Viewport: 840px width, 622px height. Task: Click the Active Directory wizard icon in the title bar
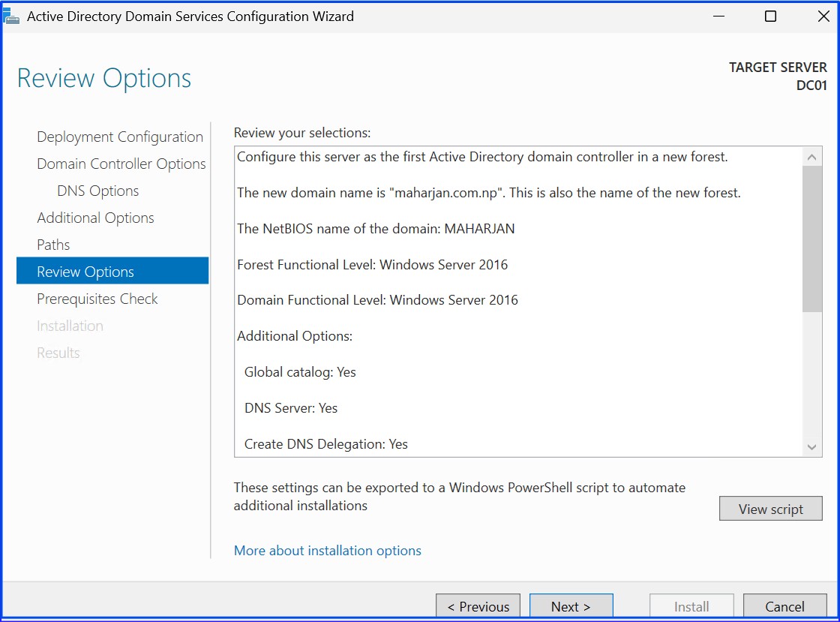coord(12,16)
